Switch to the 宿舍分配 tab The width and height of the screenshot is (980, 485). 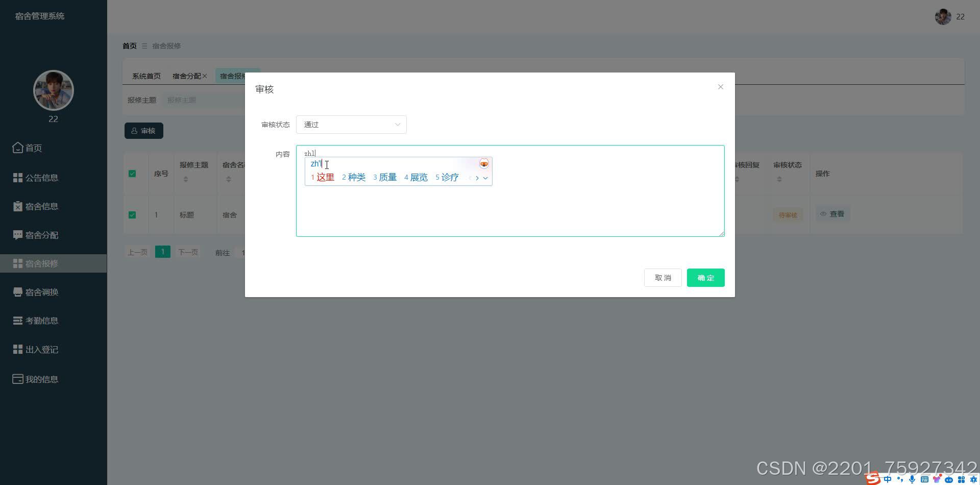(x=186, y=76)
